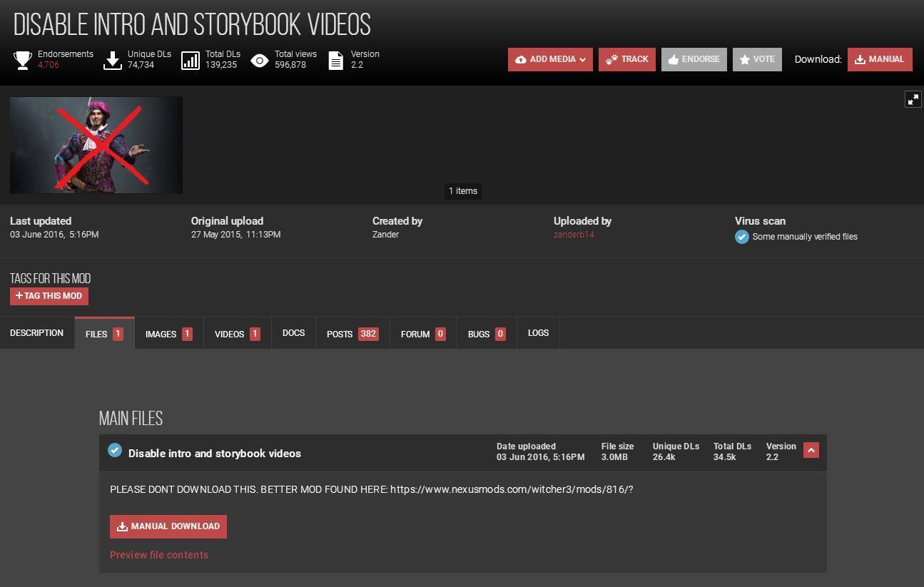Click the Total views eye icon
This screenshot has height=587, width=924.
click(260, 61)
